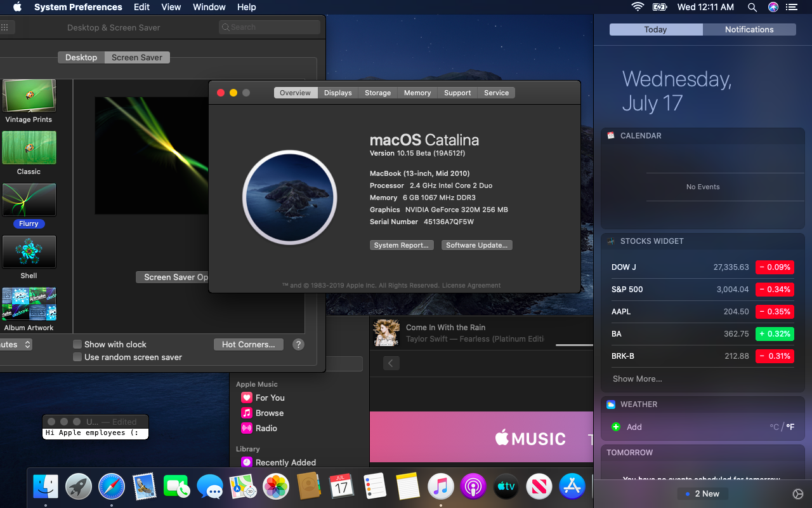Open the Mail stamp icon in Dock

[145, 487]
